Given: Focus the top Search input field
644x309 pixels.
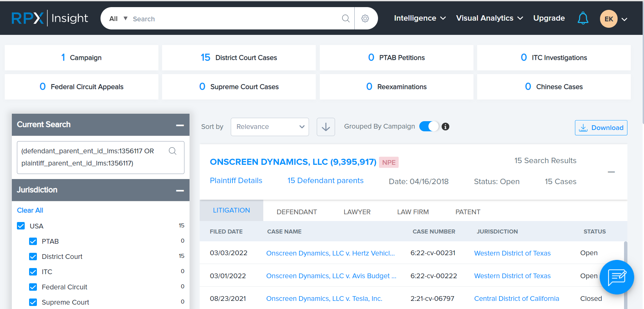Looking at the screenshot, I should [235, 19].
